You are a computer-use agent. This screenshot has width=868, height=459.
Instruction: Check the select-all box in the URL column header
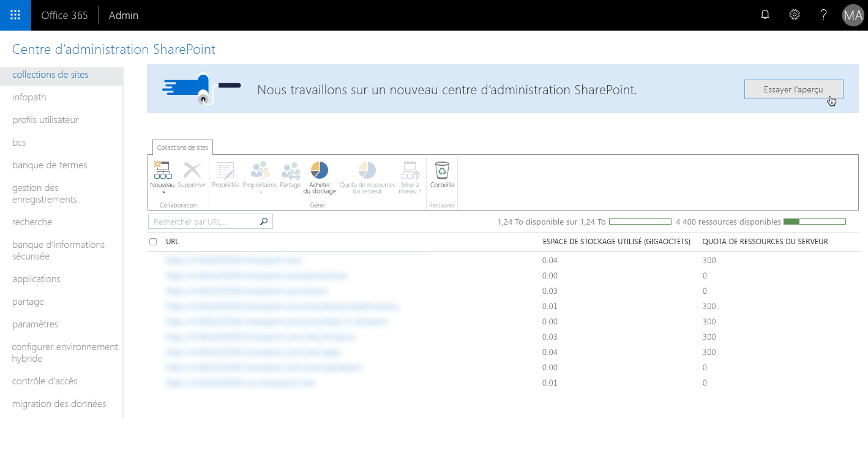pyautogui.click(x=152, y=241)
